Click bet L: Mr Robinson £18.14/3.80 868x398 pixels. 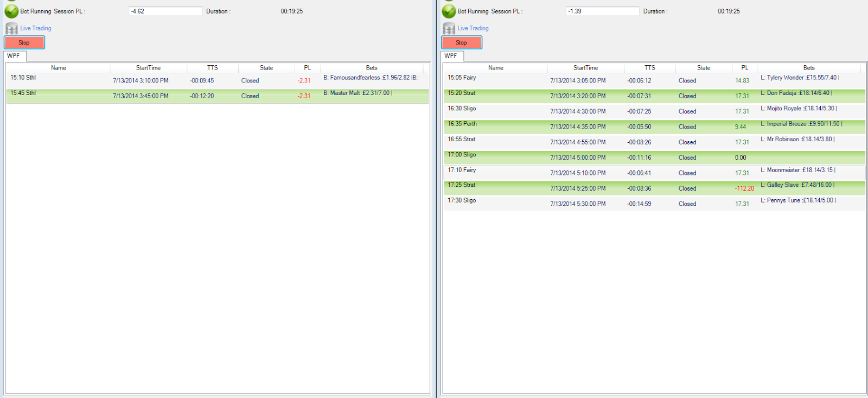pos(797,139)
